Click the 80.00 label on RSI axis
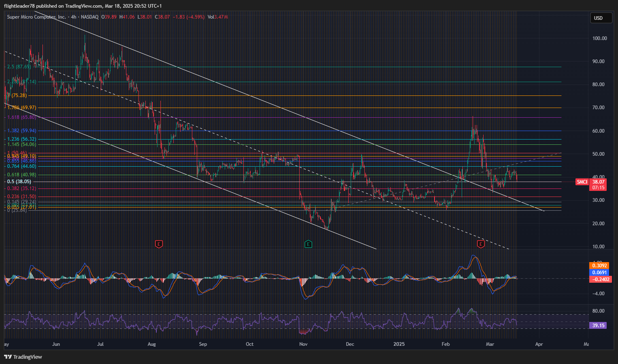618x364 pixels. point(599,311)
